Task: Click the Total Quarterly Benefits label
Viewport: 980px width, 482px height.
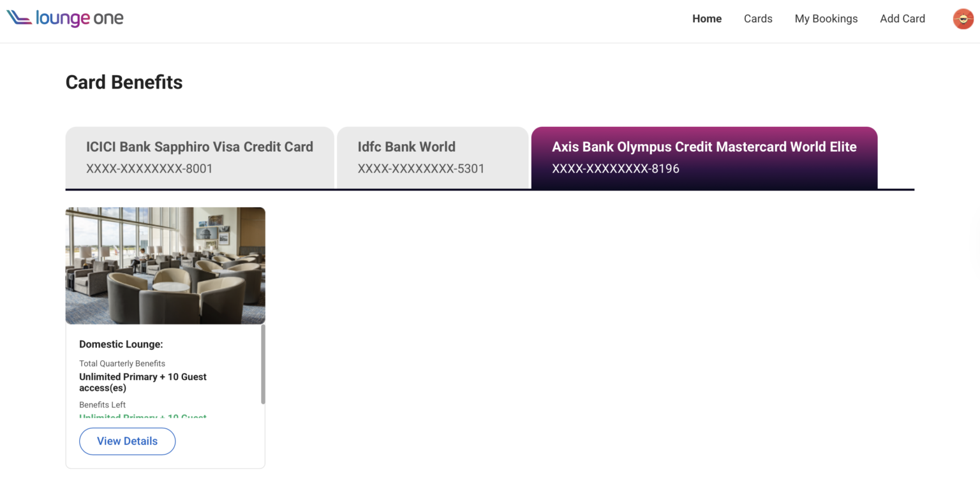Action: [x=122, y=363]
